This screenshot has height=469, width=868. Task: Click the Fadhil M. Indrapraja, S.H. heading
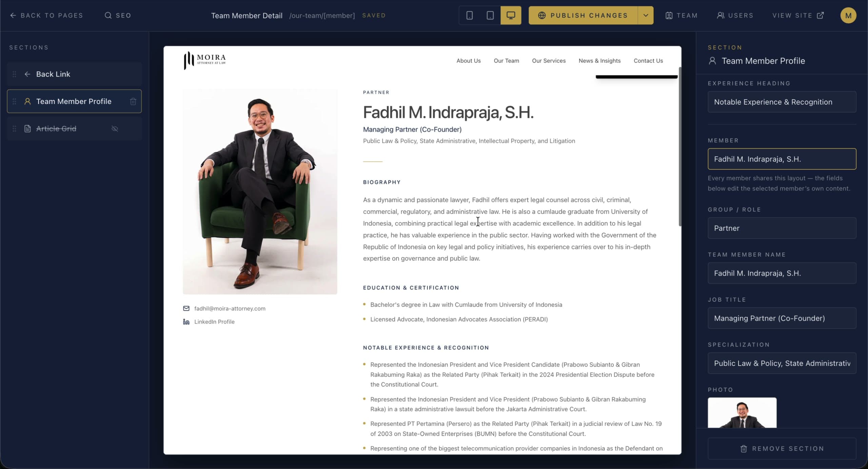point(448,112)
